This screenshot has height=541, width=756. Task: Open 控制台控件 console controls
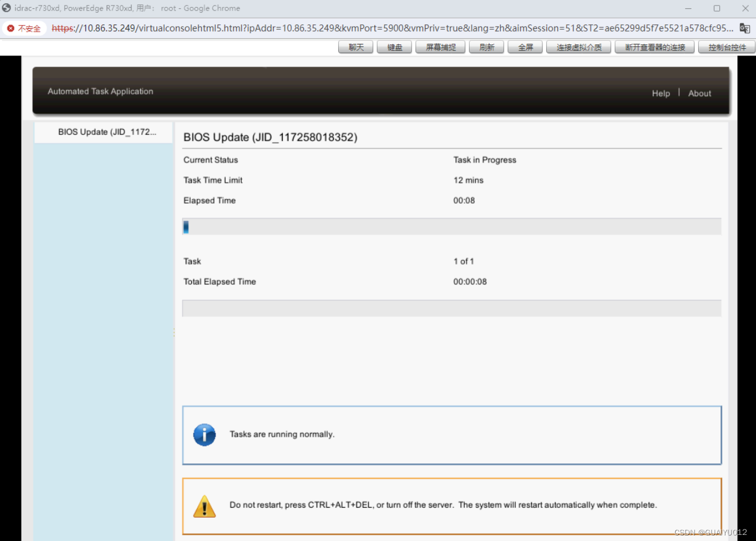pos(727,47)
